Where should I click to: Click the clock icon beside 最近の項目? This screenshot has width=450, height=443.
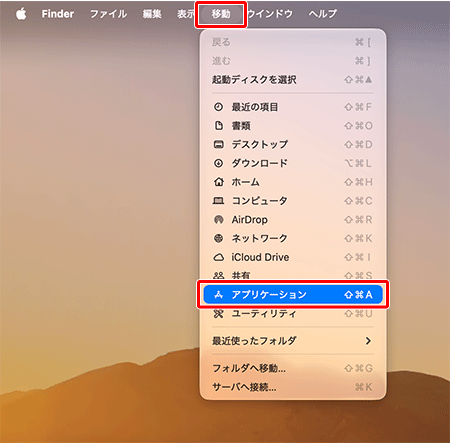218,107
